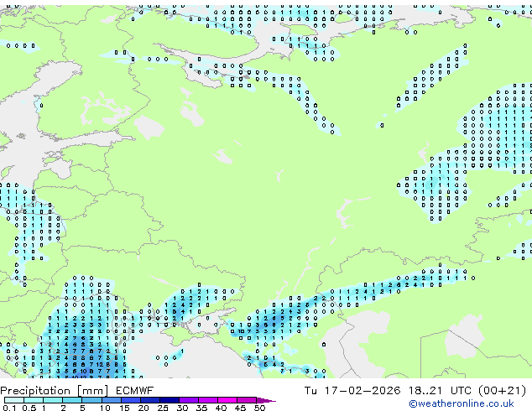
Task: Click the legend label "50"
Action: pyautogui.click(x=260, y=408)
